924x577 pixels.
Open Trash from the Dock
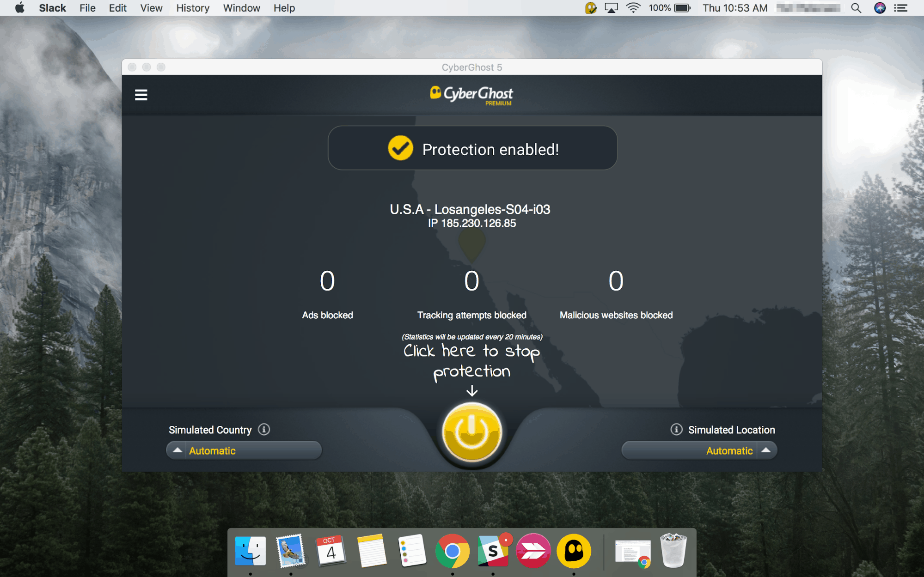click(673, 551)
